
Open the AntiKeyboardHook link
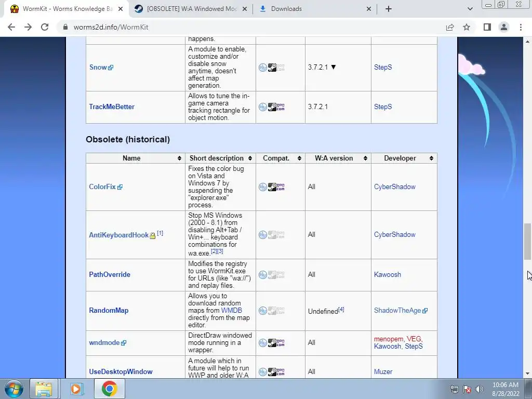(x=118, y=235)
